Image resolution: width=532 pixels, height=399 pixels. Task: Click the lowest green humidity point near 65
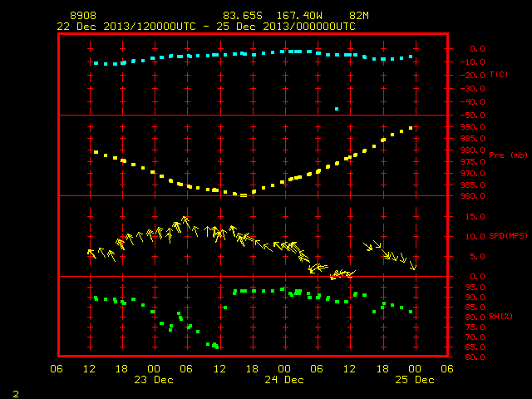[x=217, y=347]
